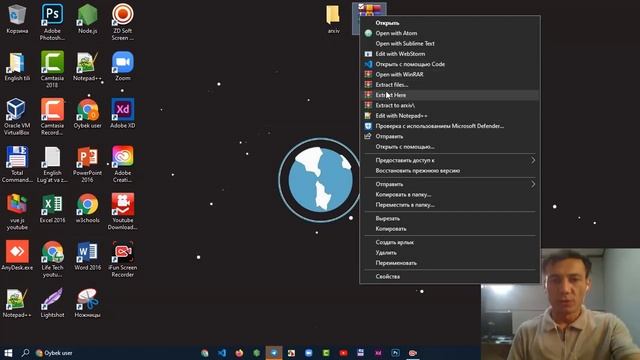Expand the Предоставить доступ к submenu arrow
This screenshot has width=640, height=360.
pos(533,160)
